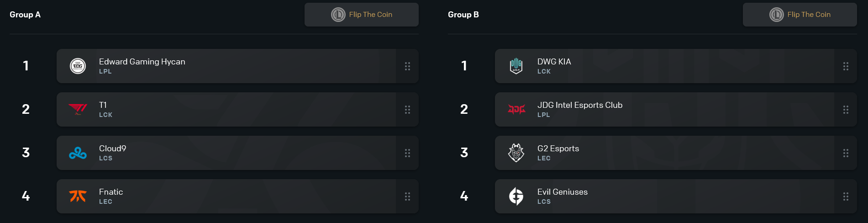
Task: Click the T1 team logo
Action: (78, 110)
